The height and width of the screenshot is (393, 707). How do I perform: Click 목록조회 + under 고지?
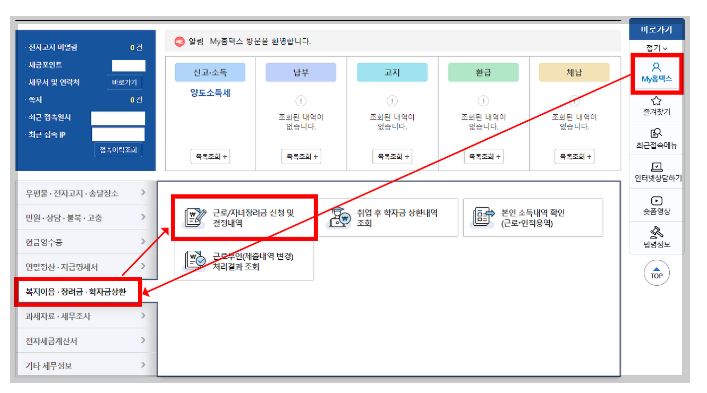click(x=392, y=156)
